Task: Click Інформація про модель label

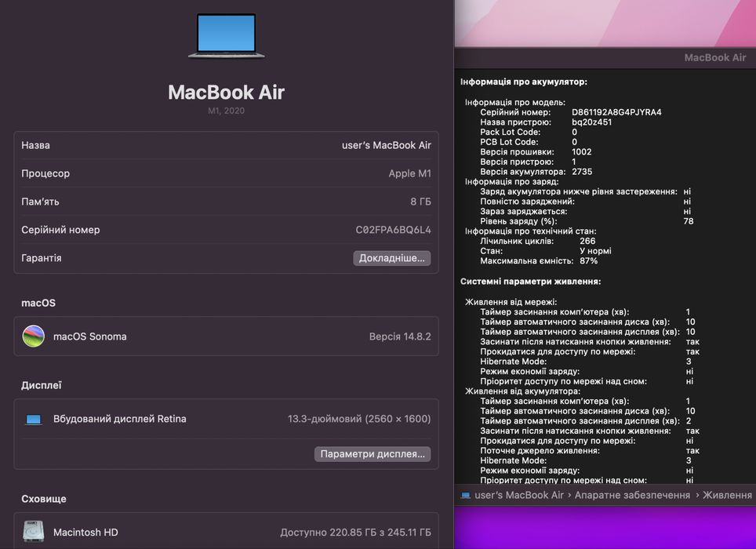Action: [515, 102]
